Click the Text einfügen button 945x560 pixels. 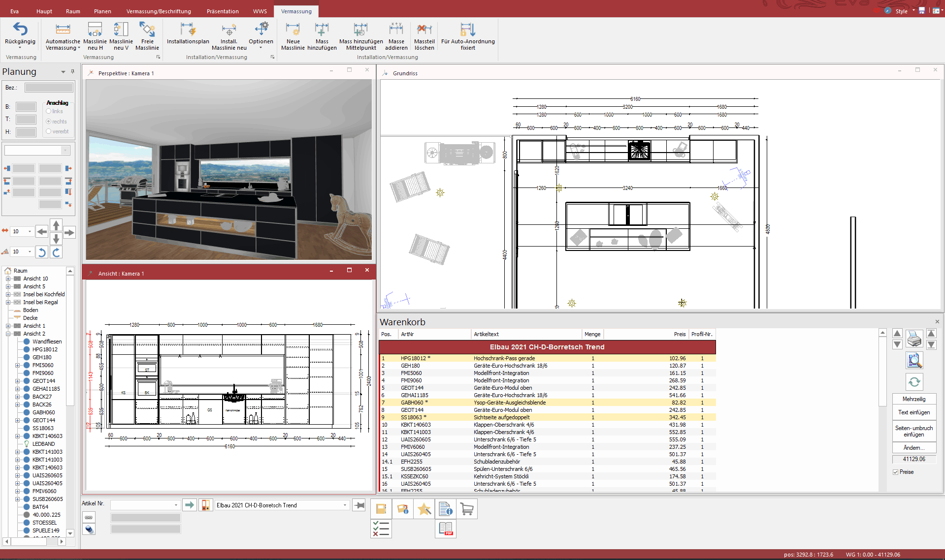pyautogui.click(x=913, y=412)
